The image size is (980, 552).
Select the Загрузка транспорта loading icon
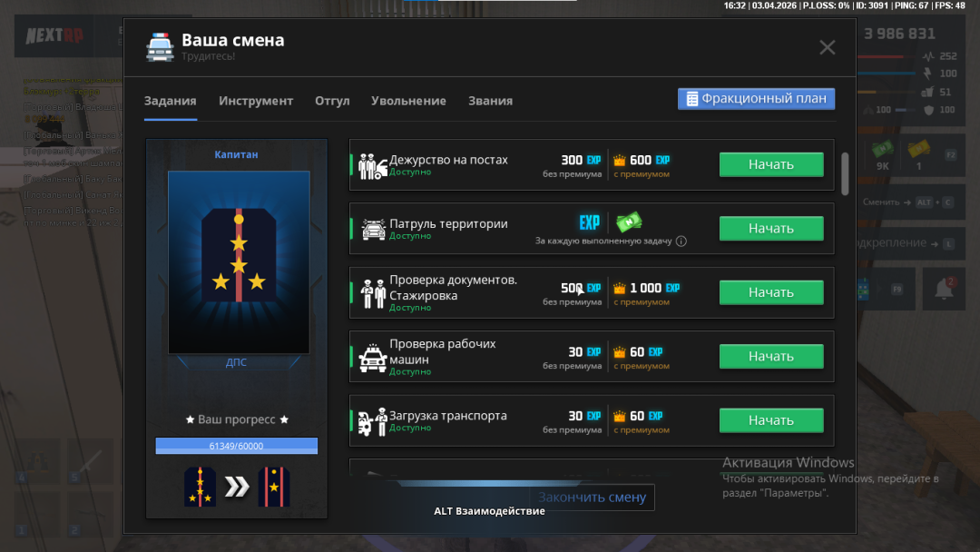point(372,419)
